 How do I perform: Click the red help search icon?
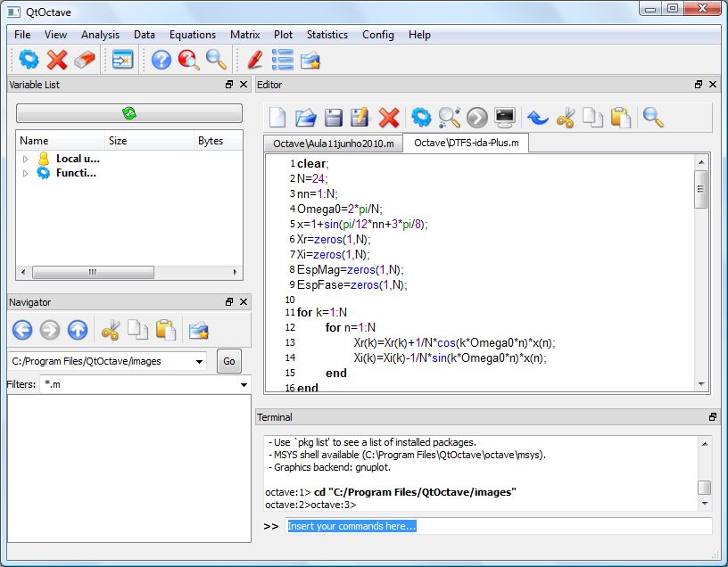pos(189,60)
